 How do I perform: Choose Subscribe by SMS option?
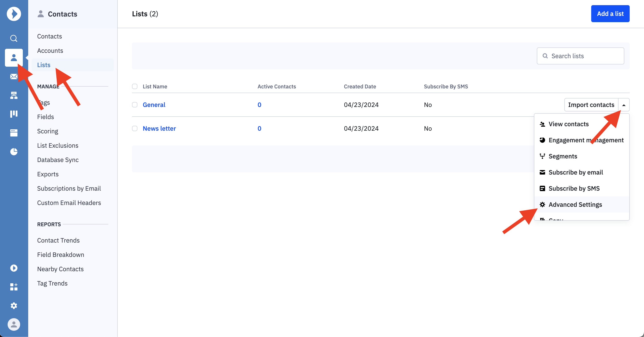pyautogui.click(x=582, y=188)
